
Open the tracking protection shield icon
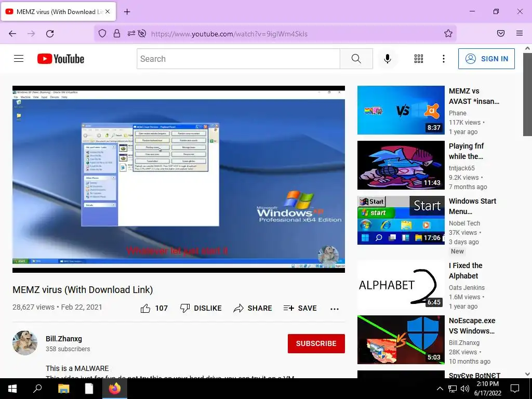click(102, 33)
